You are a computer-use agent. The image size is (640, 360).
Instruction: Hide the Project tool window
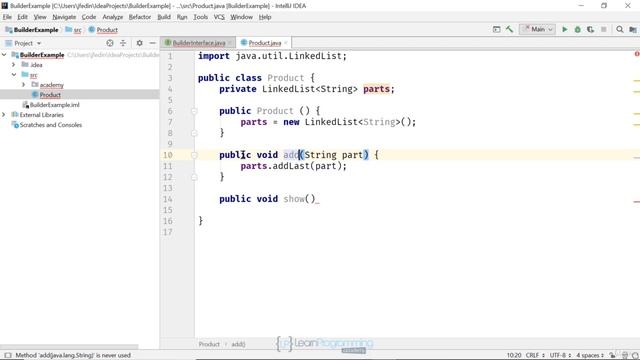pos(153,43)
